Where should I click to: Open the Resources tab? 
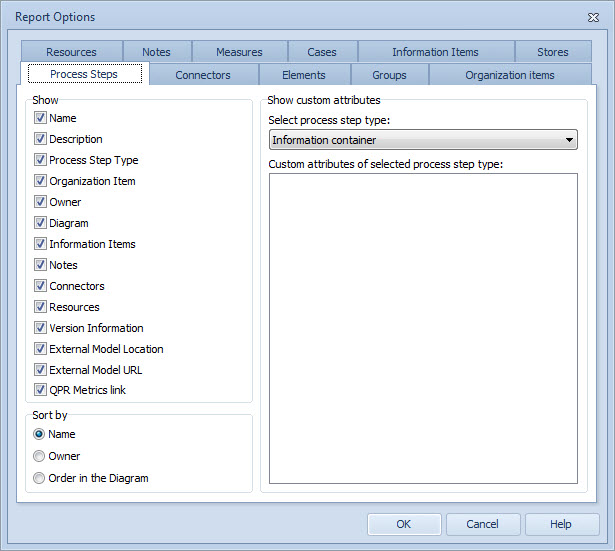coord(72,52)
